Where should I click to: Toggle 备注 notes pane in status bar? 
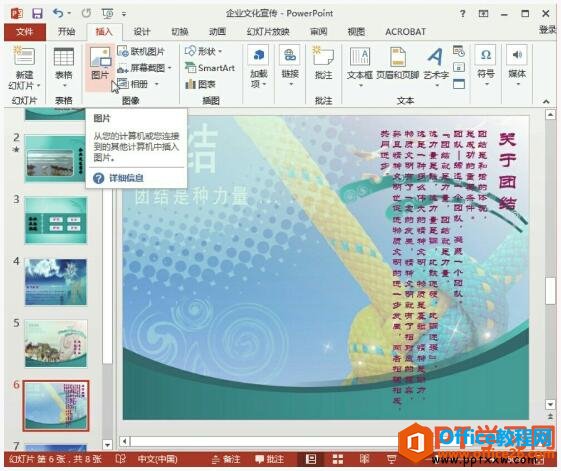point(225,459)
